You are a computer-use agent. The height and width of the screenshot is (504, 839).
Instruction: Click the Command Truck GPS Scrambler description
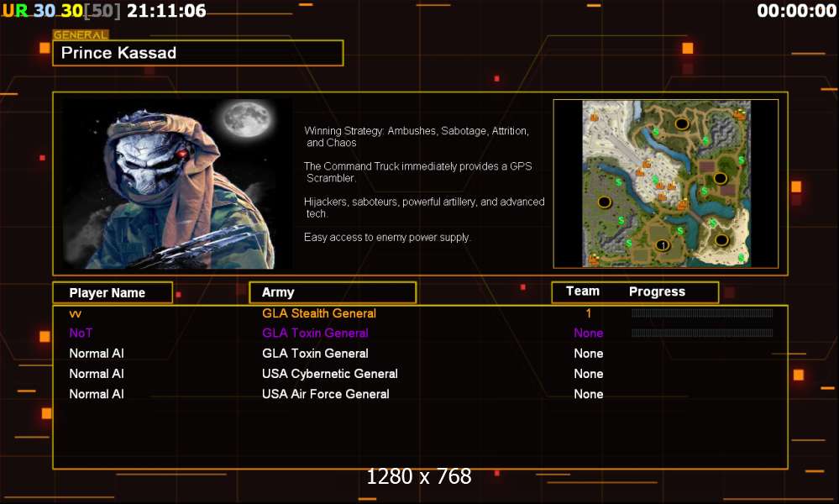coord(418,171)
